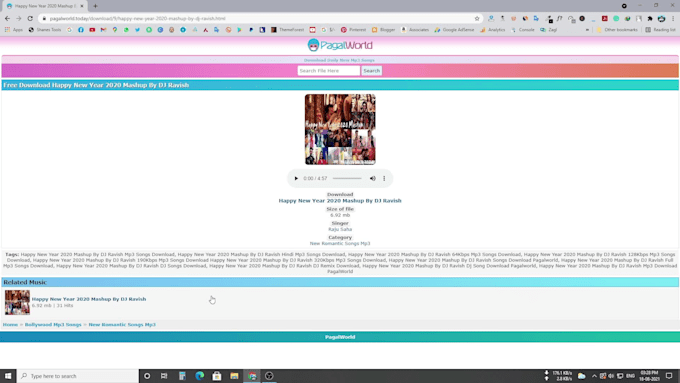Reload the current page
This screenshot has height=383, width=680.
[x=30, y=19]
